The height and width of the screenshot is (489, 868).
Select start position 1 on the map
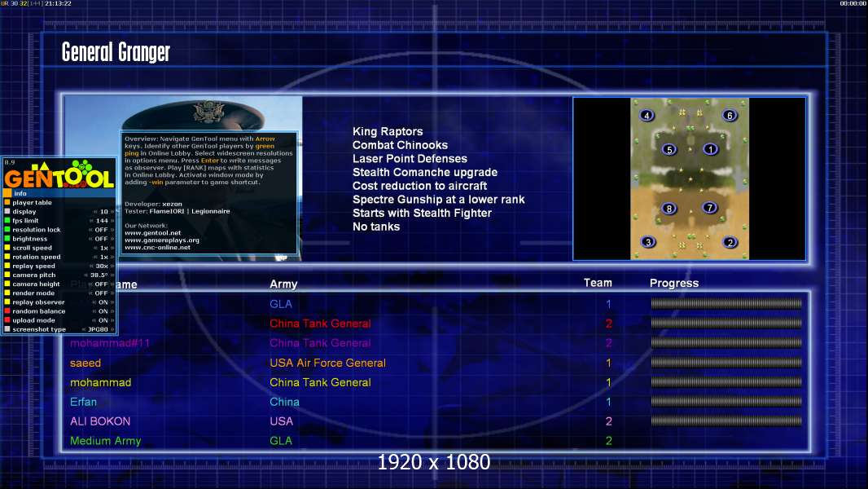[x=711, y=149]
